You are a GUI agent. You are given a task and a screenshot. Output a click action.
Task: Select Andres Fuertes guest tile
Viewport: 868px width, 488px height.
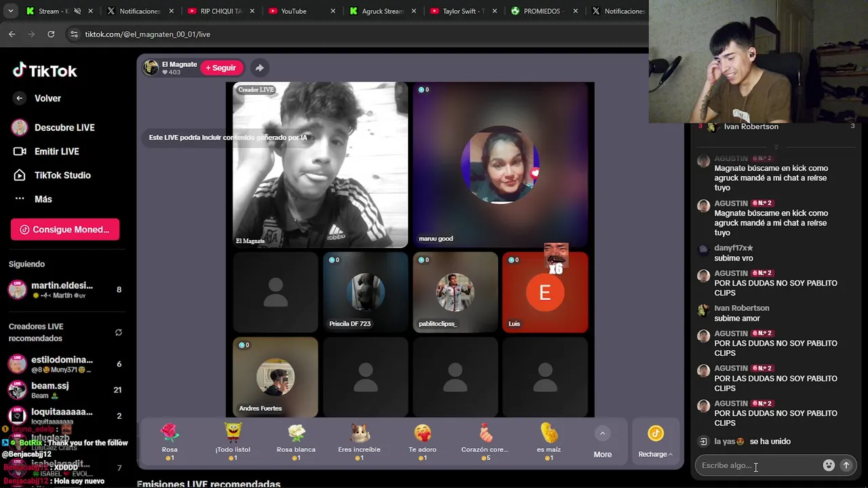point(275,377)
